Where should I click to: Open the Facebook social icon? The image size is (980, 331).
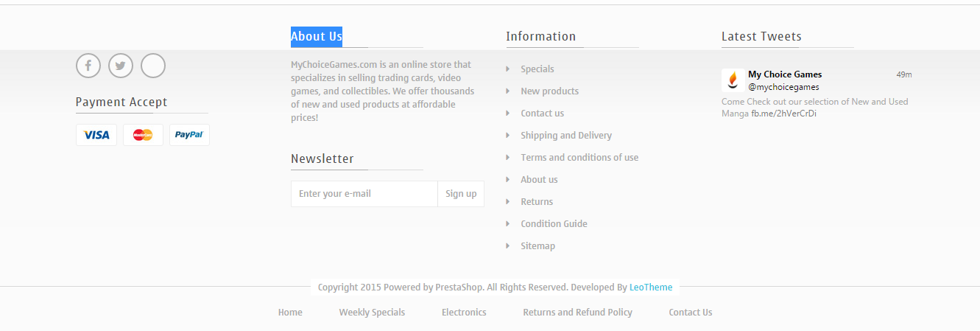(88, 66)
